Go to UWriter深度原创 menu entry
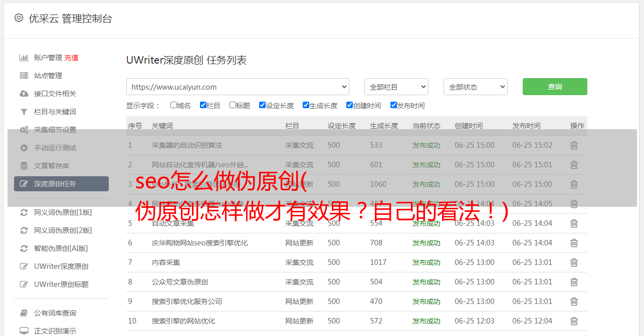Viewport: 644px width, 336px height. [61, 266]
